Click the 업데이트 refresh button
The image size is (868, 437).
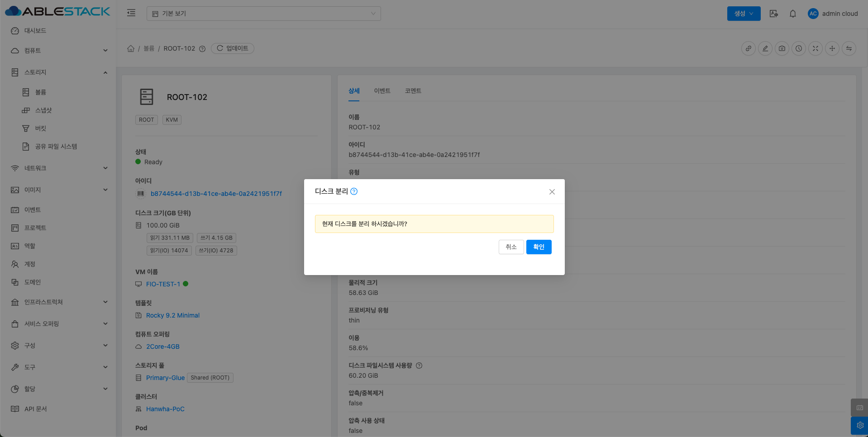[x=233, y=48]
